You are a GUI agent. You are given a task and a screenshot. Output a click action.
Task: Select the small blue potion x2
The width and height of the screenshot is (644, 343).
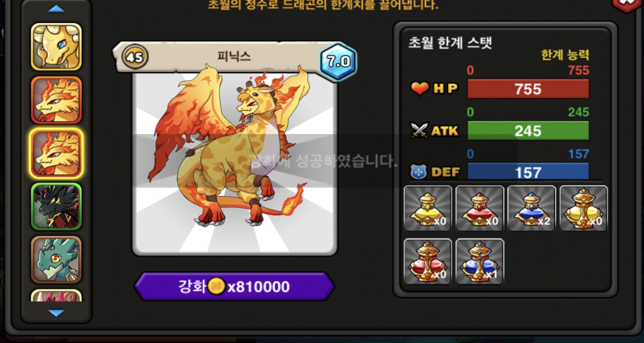click(x=532, y=209)
